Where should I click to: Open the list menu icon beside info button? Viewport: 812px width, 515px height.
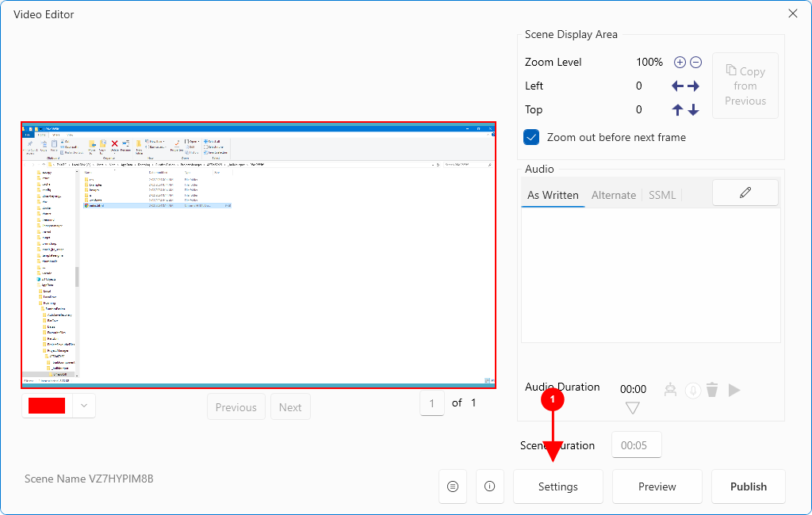tap(453, 486)
